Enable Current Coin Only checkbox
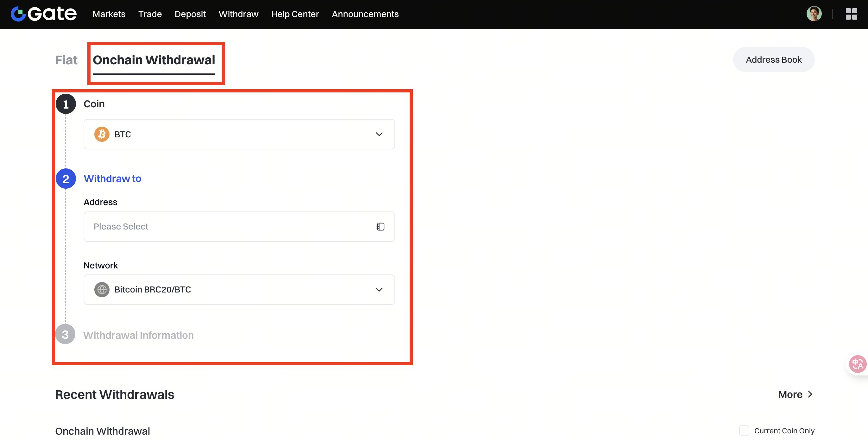This screenshot has width=868, height=440. 744,431
